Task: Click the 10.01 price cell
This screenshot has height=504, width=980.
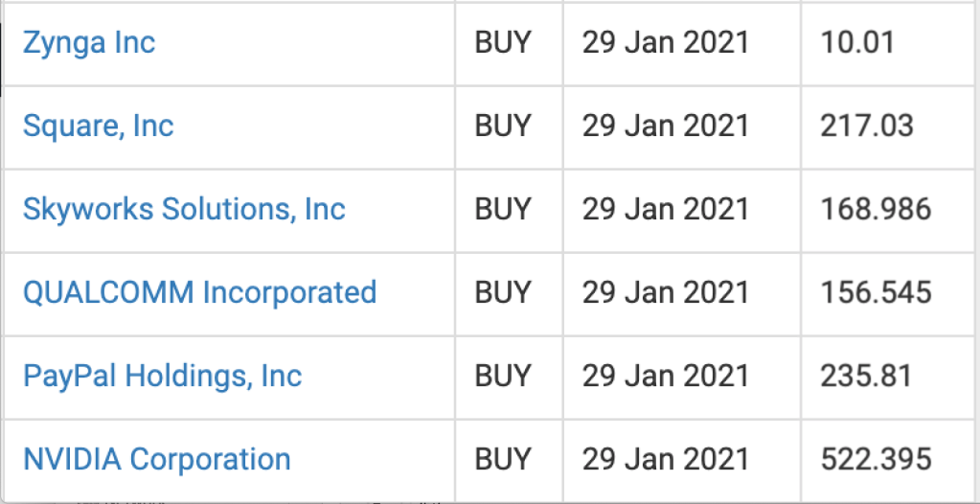Action: tap(857, 43)
